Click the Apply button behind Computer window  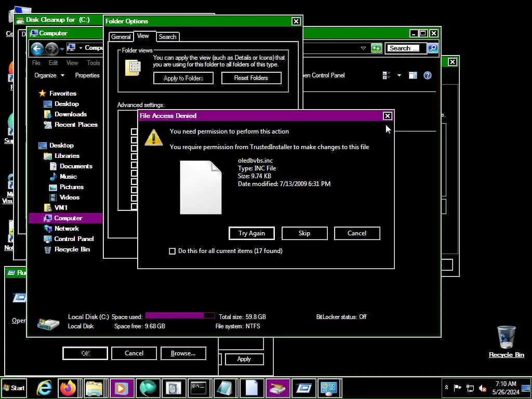(x=244, y=359)
